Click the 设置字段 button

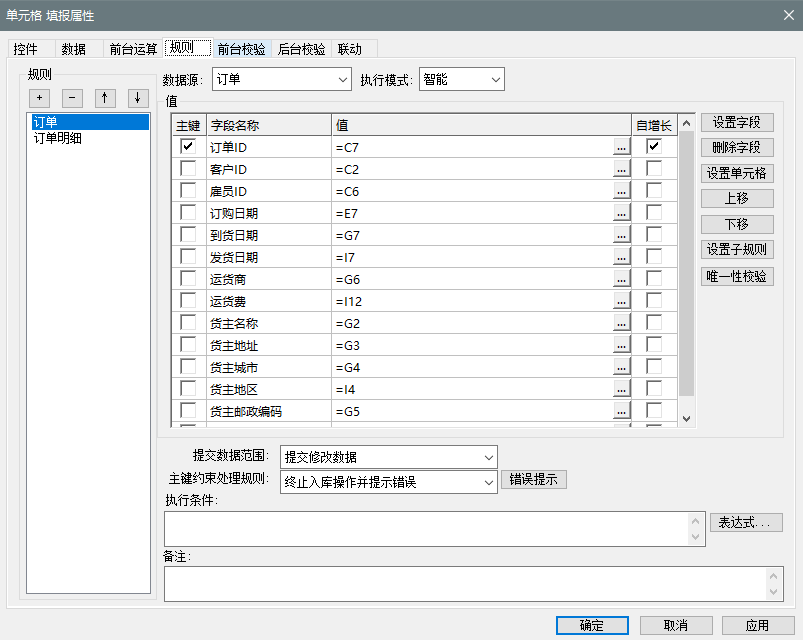[737, 122]
